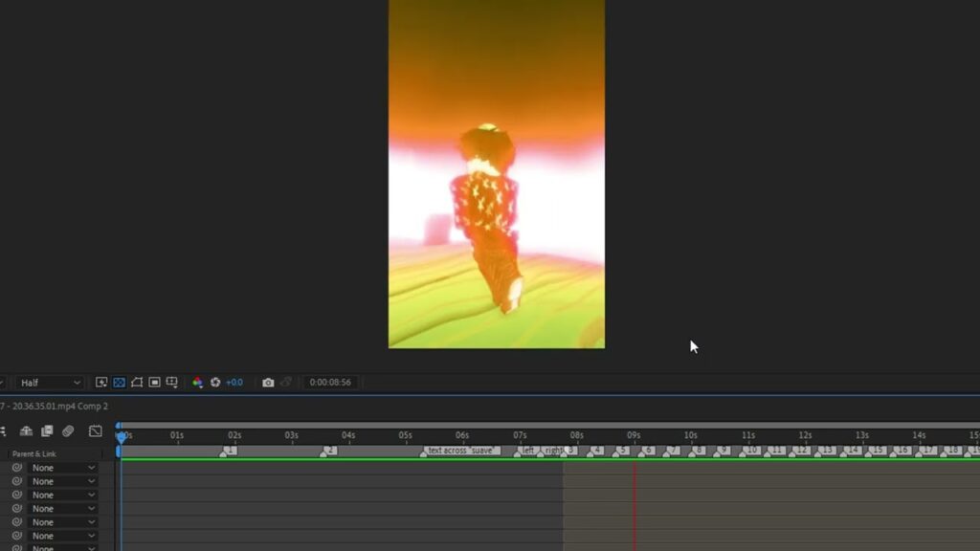This screenshot has height=551, width=980.
Task: Open first layer's parent None dropdown
Action: click(63, 468)
